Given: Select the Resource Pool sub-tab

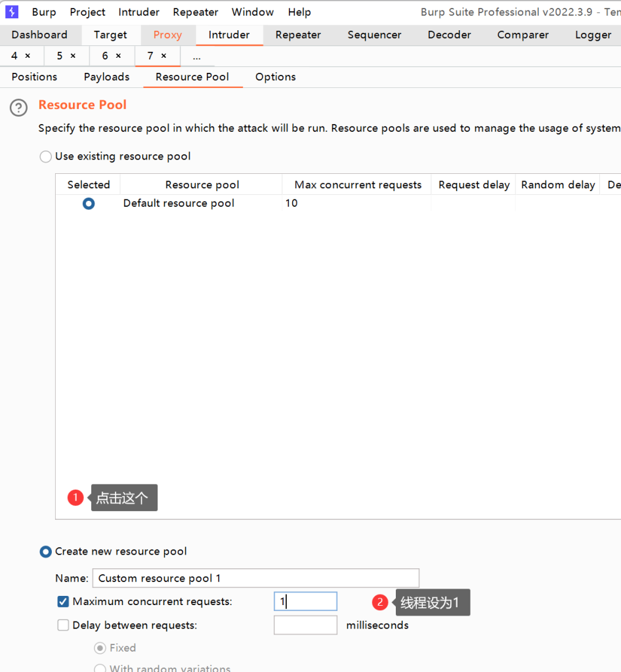Looking at the screenshot, I should (x=192, y=77).
